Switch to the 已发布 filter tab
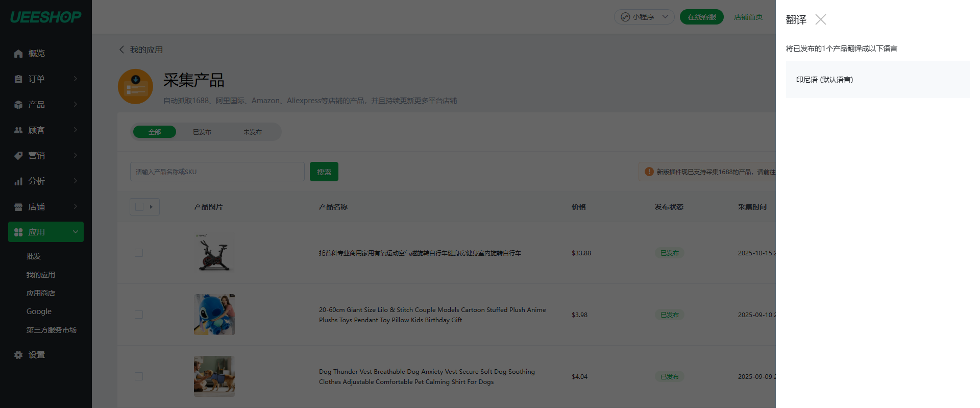The width and height of the screenshot is (980, 408). [202, 132]
